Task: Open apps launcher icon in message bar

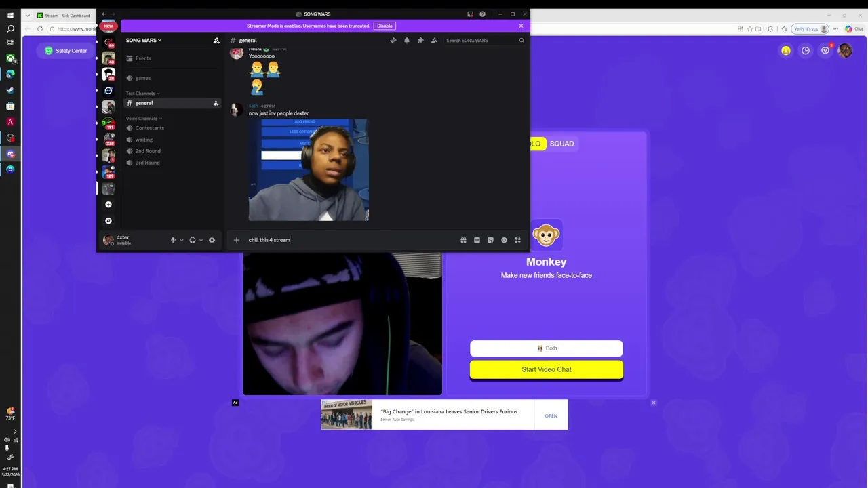Action: point(517,240)
